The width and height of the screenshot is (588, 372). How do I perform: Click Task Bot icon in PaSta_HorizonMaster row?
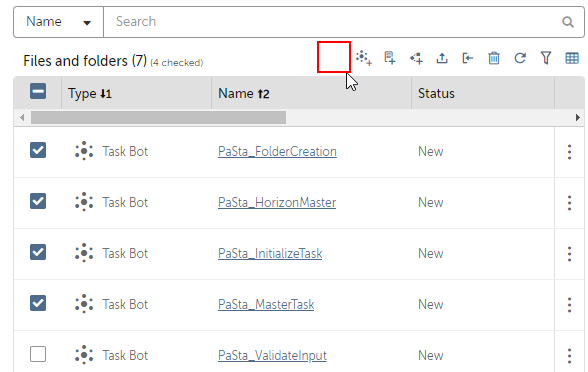tap(84, 202)
